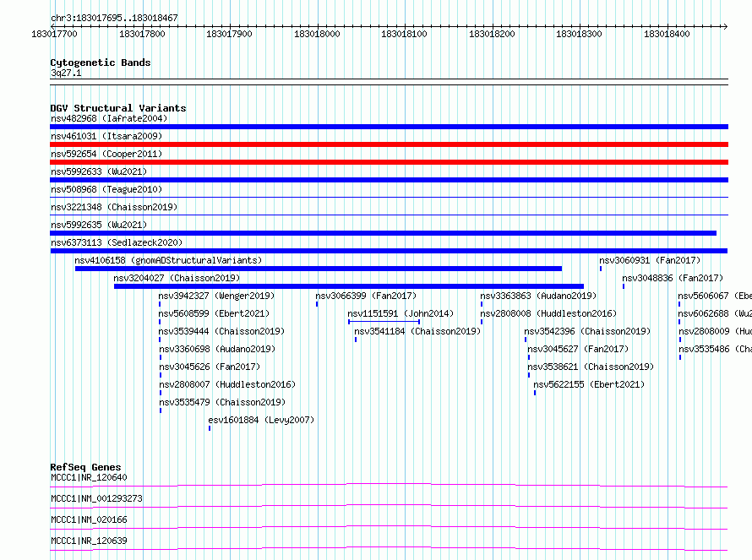Click the chr3:183017695..183018467 region label
This screenshot has width=752, height=560.
(114, 18)
